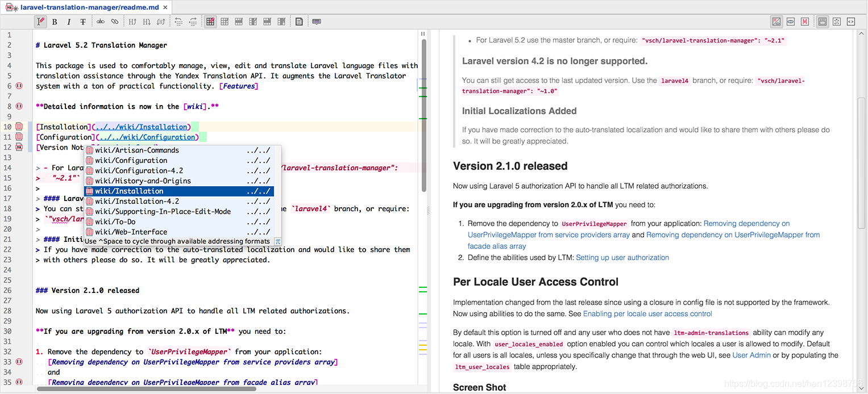Open the Setting up user authorization link
The height and width of the screenshot is (394, 868).
pyautogui.click(x=622, y=258)
